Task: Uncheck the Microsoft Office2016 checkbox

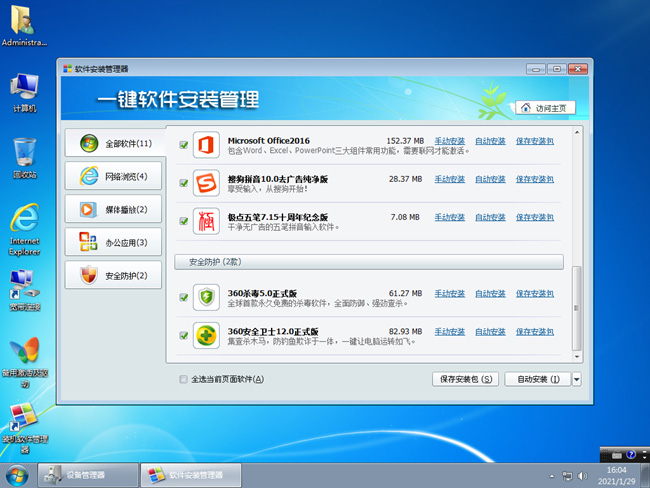Action: tap(184, 145)
